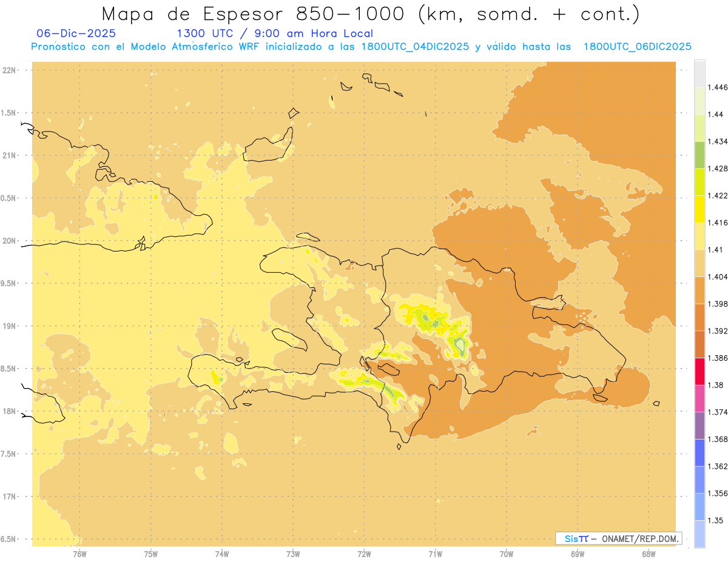
Task: Click the gray swatch above 1.446 on colorbar
Action: [x=699, y=73]
